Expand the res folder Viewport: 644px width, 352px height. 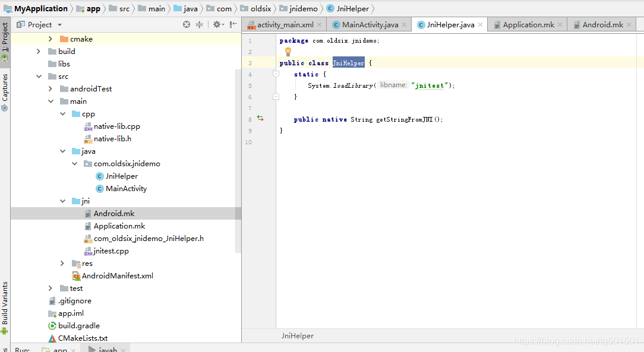pos(62,264)
